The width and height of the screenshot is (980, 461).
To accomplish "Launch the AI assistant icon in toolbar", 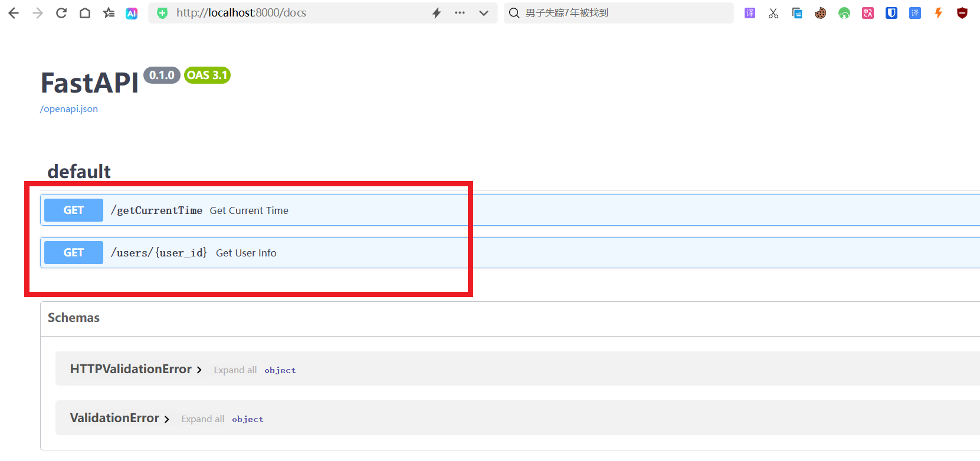I will pyautogui.click(x=132, y=13).
